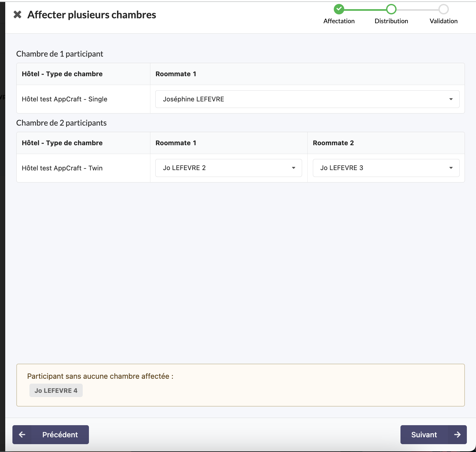
Task: Click the caret arrow beside Jo LEFEVRE 3
Action: tap(451, 168)
